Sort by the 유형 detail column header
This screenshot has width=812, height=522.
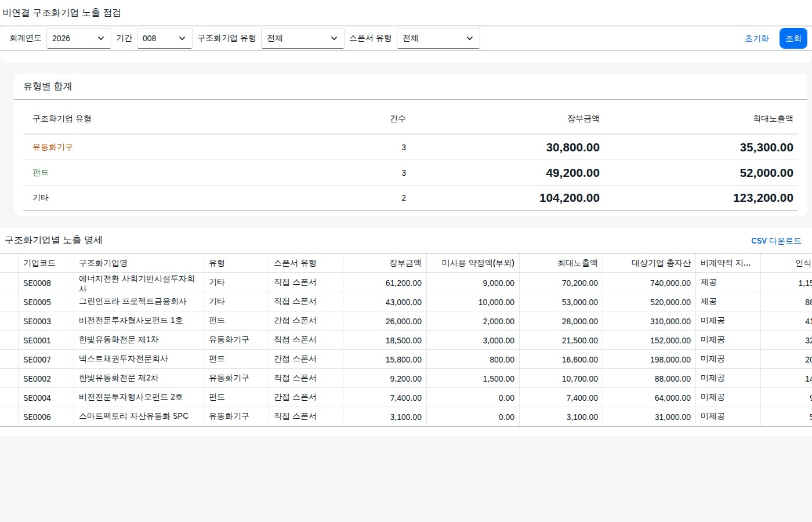pyautogui.click(x=236, y=263)
